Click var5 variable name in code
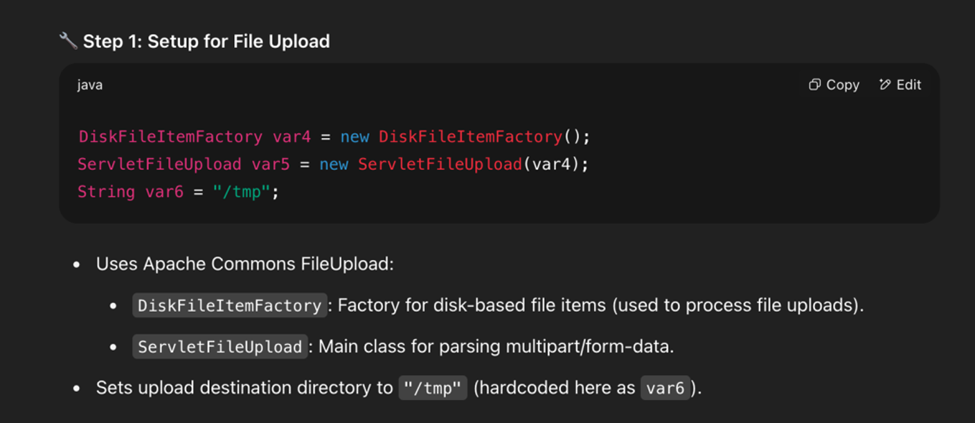Viewport: 975px width, 423px height. (271, 164)
